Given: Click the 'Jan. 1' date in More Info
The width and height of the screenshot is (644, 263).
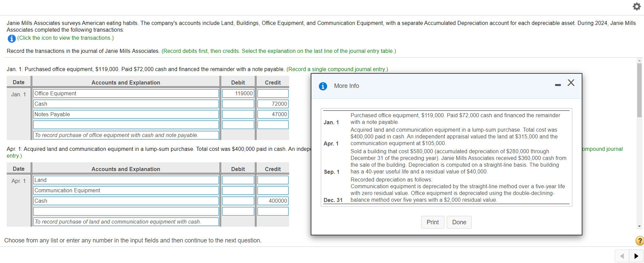Looking at the screenshot, I should [331, 122].
